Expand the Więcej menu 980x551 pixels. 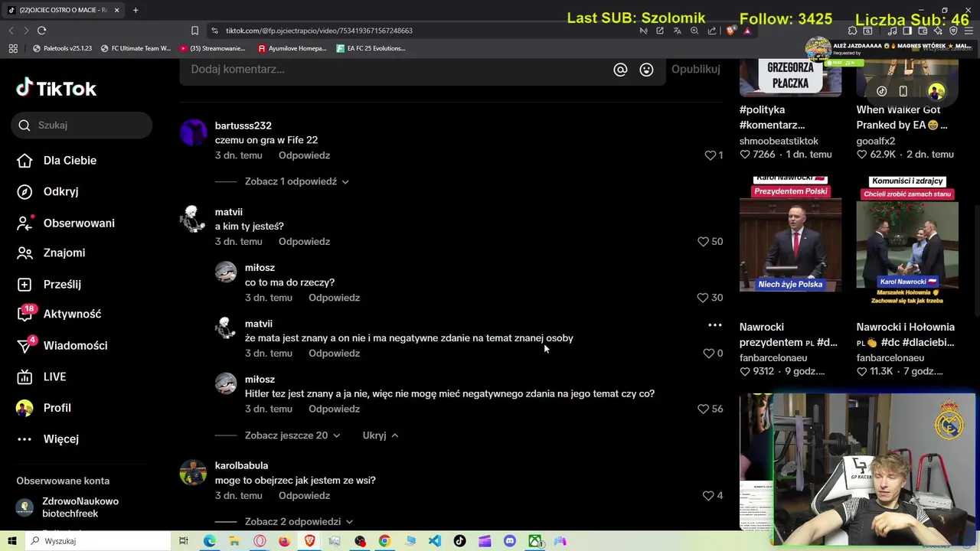60,439
